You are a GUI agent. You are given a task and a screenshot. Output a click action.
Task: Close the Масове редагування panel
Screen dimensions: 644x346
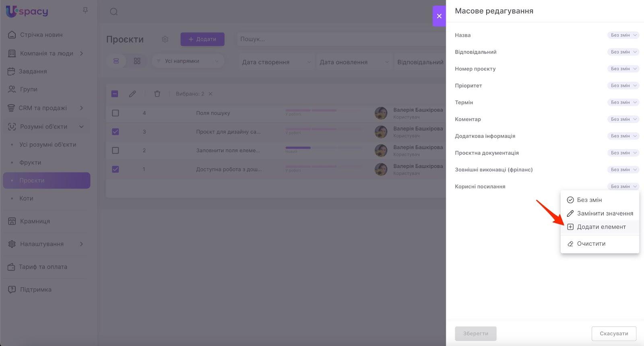[x=439, y=16]
